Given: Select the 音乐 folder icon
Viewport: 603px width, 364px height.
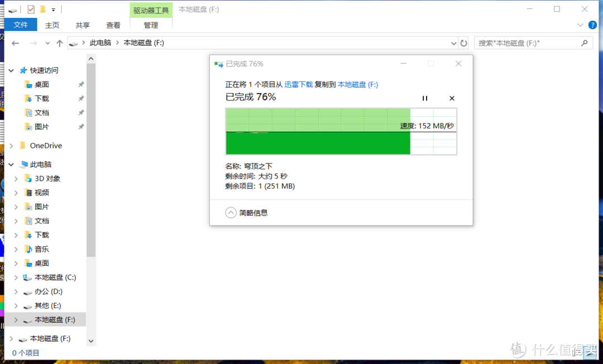Looking at the screenshot, I should tap(28, 249).
